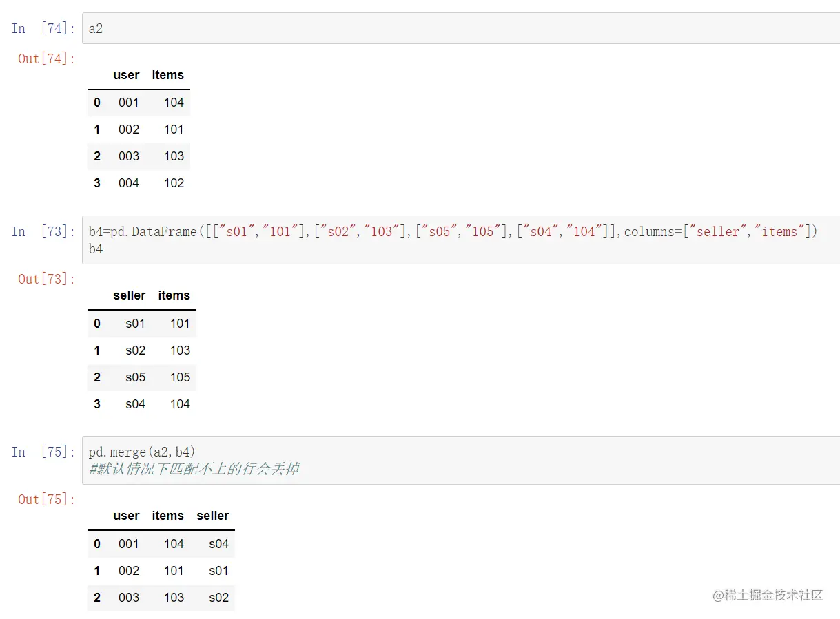Select cell "104" in the Out[73] table
Viewport: 840px width, 619px height.
(180, 404)
